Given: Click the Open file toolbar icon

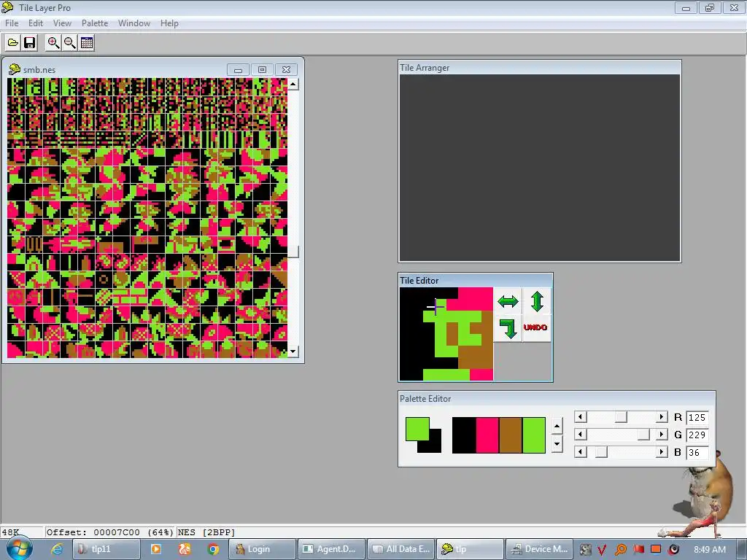Looking at the screenshot, I should tap(13, 43).
